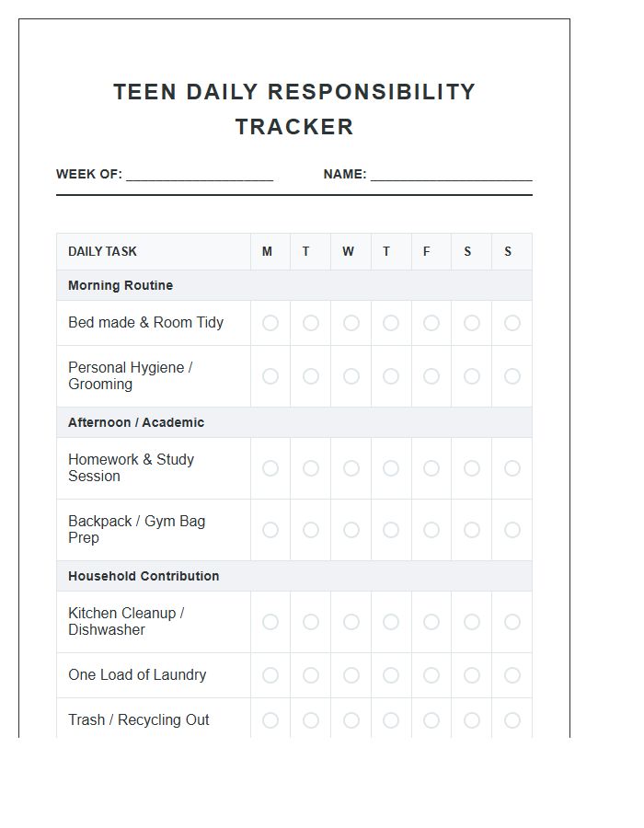Image resolution: width=644 pixels, height=828 pixels.
Task: Click the NAME blank line
Action: point(451,175)
